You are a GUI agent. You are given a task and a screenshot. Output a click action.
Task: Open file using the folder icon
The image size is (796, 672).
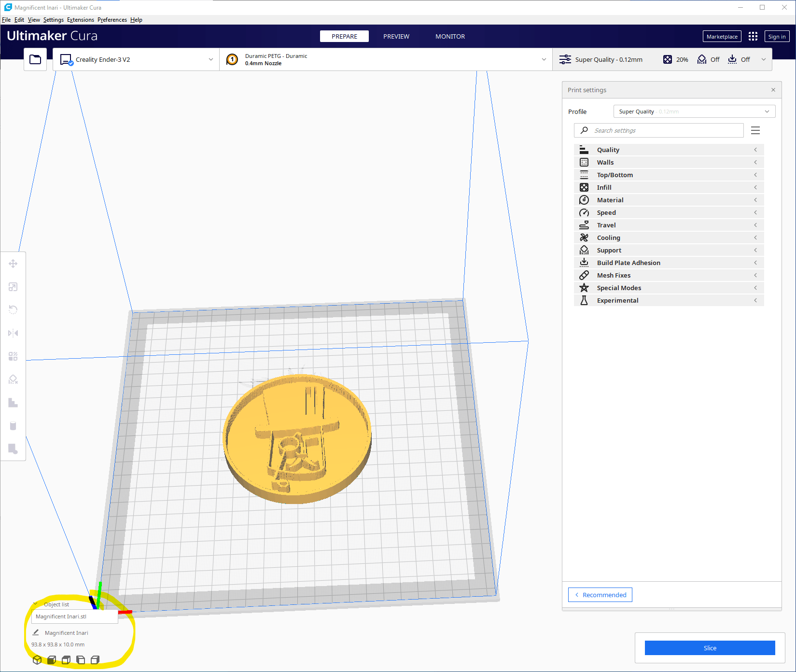click(x=35, y=59)
